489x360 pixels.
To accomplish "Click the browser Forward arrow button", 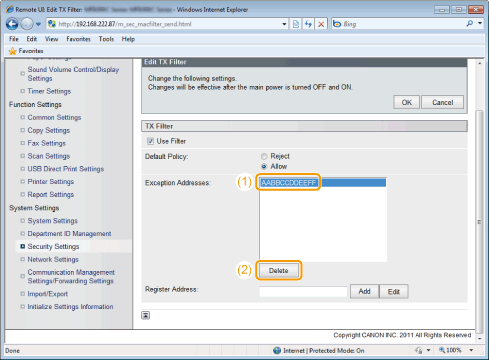I will (27, 24).
